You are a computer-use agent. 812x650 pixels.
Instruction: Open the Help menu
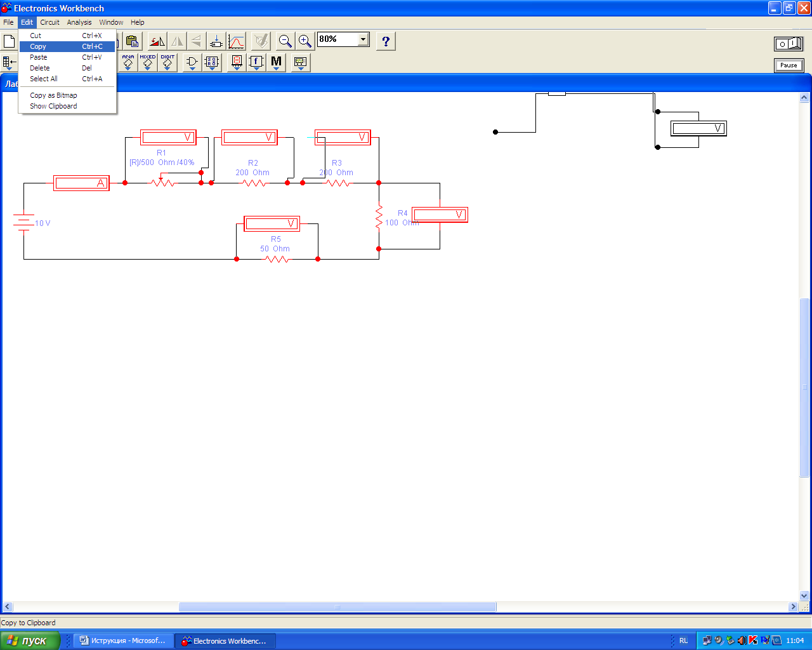pyautogui.click(x=138, y=22)
